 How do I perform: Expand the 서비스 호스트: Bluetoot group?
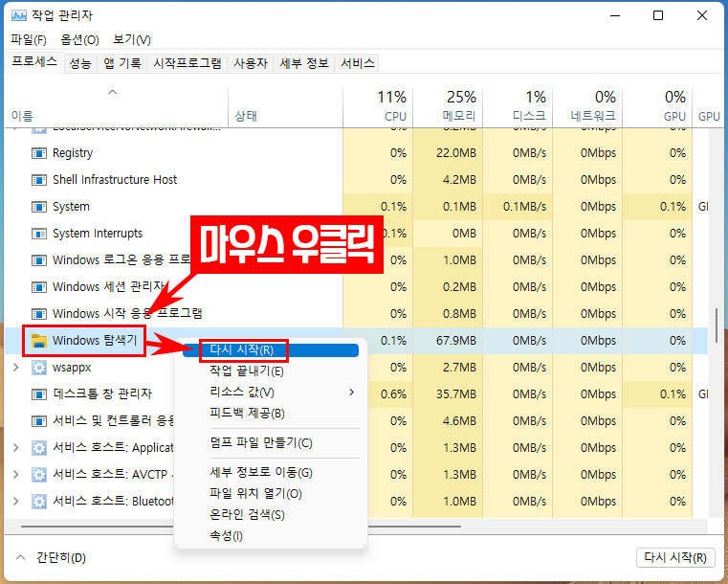[16, 502]
